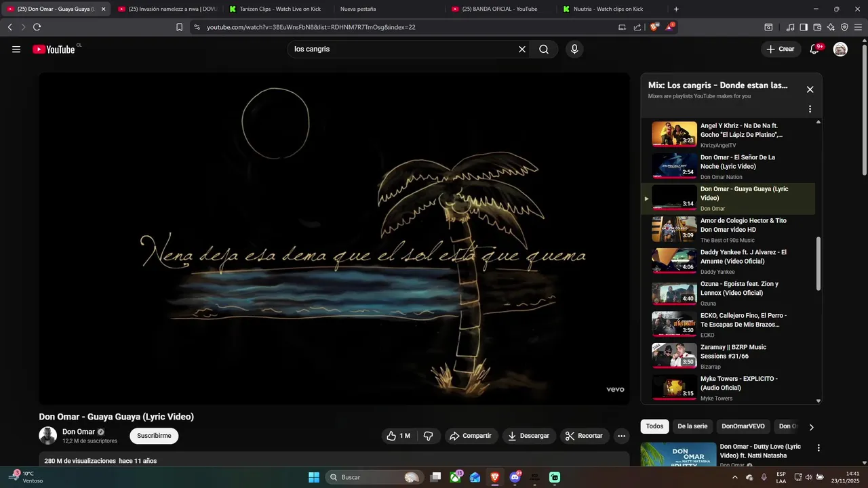This screenshot has height=488, width=868.
Task: Play ECKO Te Escapas De Mis Brazos item
Action: [729, 325]
